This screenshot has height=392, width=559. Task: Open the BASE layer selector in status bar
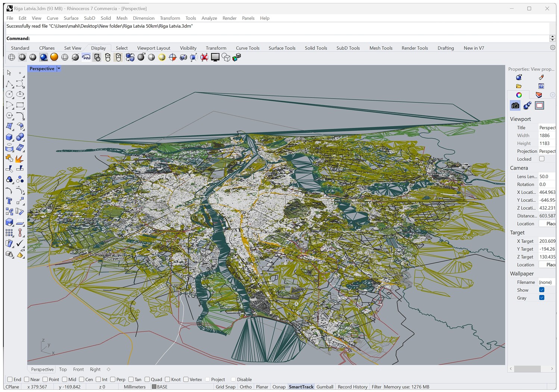tap(160, 387)
